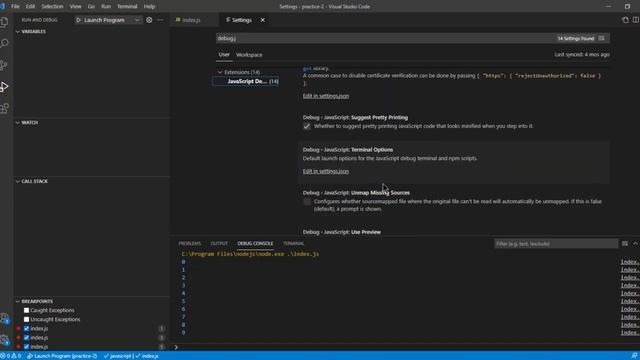Focus the debug console REPL input
Screen dimensions: 640x360
(404, 347)
